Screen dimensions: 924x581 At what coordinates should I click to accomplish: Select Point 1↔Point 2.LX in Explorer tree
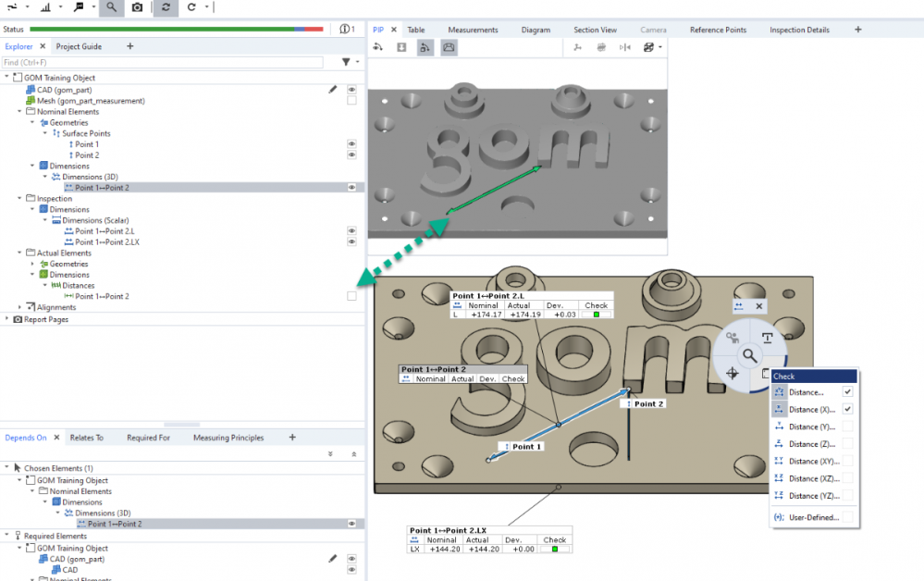(106, 241)
